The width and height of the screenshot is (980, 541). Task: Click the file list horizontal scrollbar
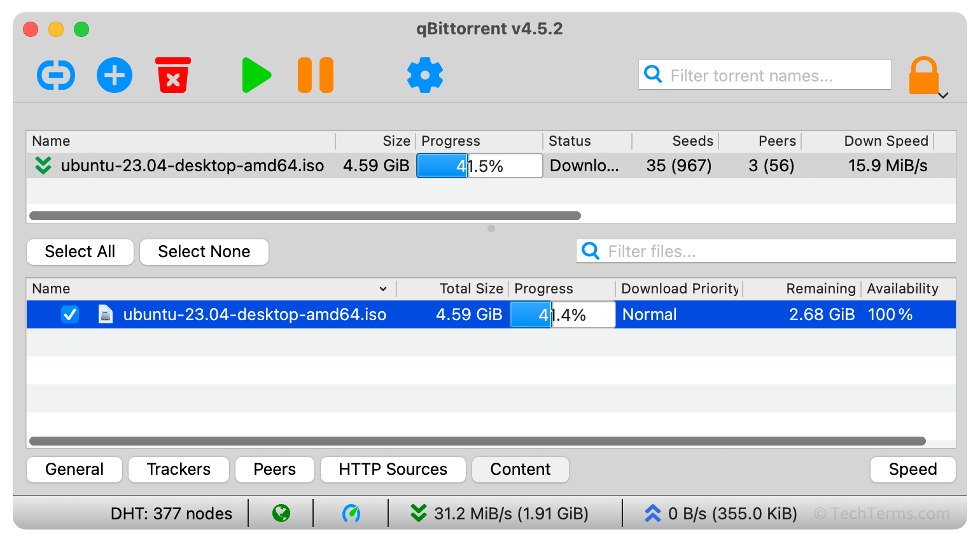click(x=477, y=441)
